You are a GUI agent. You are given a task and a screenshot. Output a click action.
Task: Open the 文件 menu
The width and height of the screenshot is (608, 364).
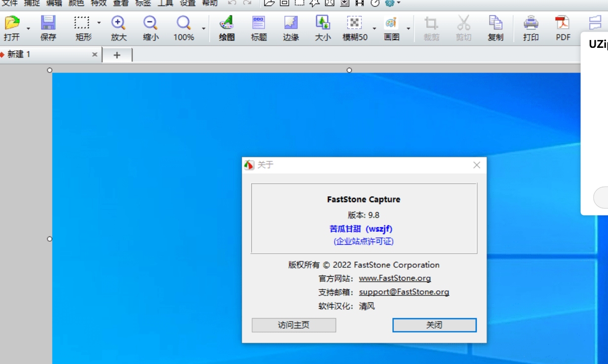[10, 3]
